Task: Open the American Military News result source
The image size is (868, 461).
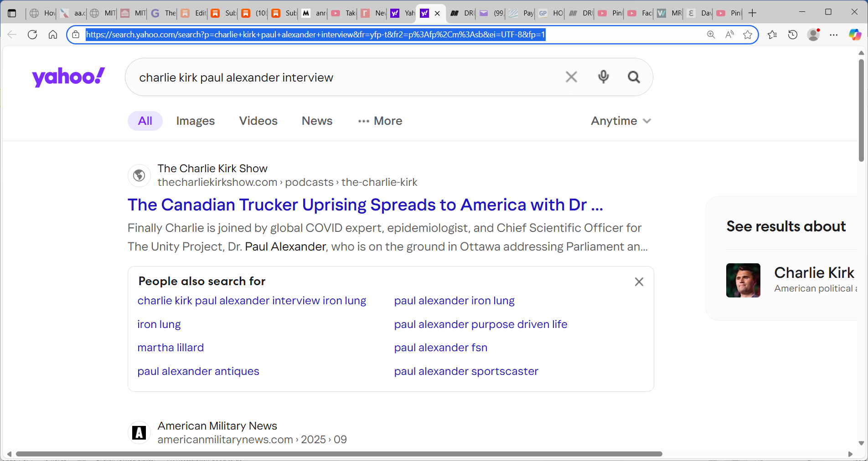Action: (217, 426)
